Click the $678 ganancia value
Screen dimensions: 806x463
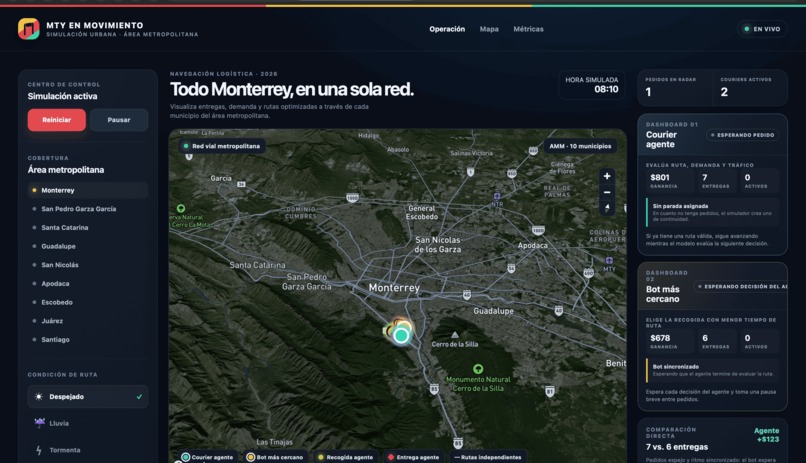[x=660, y=338]
